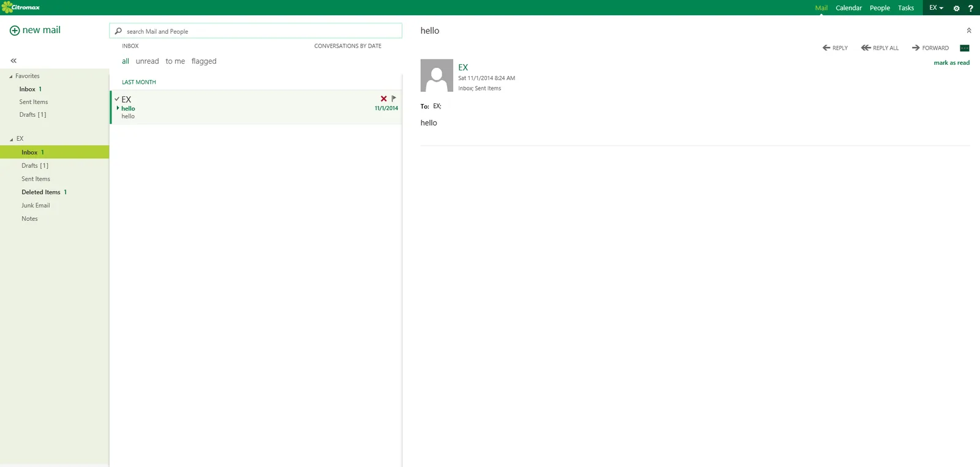Show all messages filter

126,61
